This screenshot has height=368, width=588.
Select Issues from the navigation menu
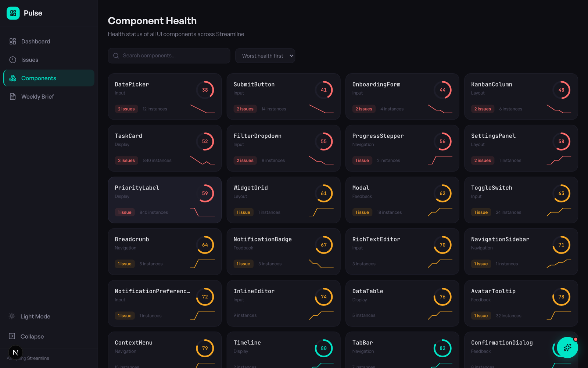(29, 60)
